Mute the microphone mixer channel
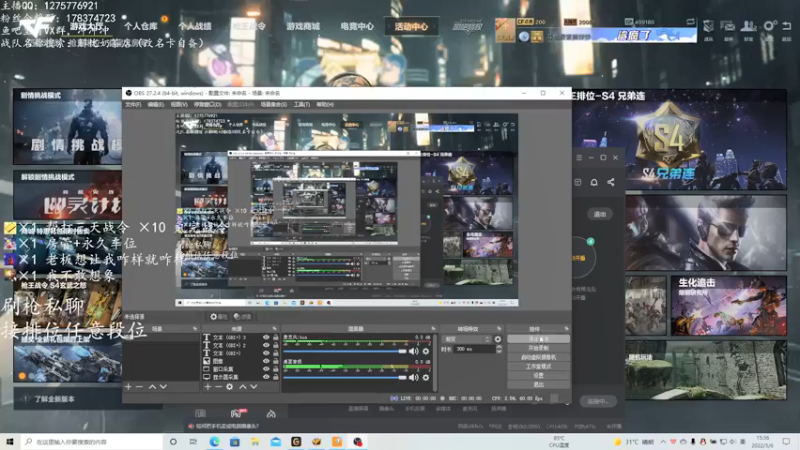Viewport: 800px width, 450px height. click(414, 351)
